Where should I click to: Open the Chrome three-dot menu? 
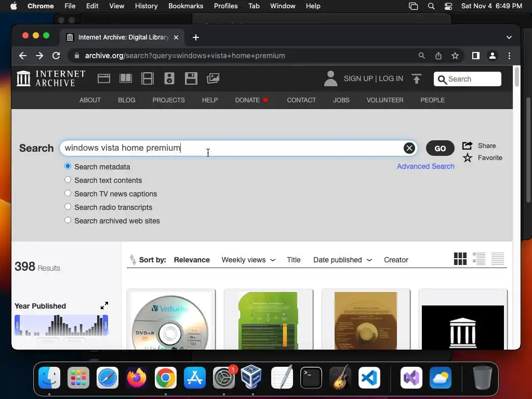[509, 56]
